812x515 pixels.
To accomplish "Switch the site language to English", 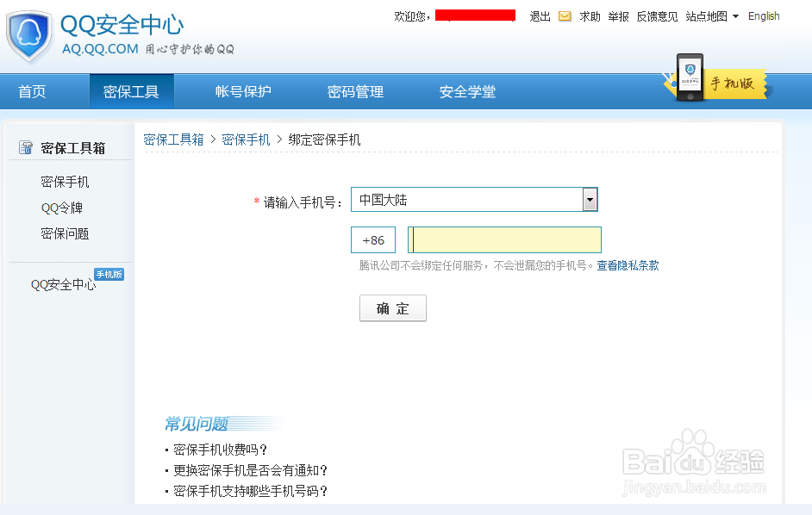I will (764, 16).
